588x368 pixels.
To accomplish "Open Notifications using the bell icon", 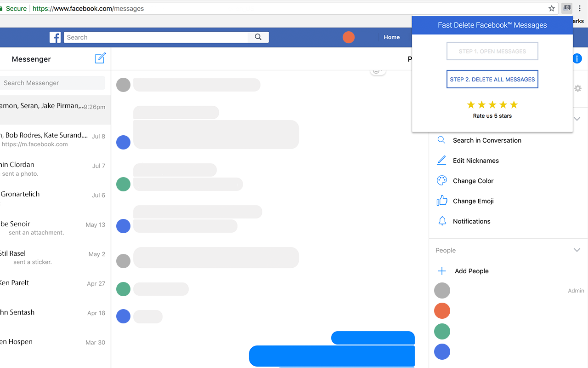I will [x=441, y=221].
